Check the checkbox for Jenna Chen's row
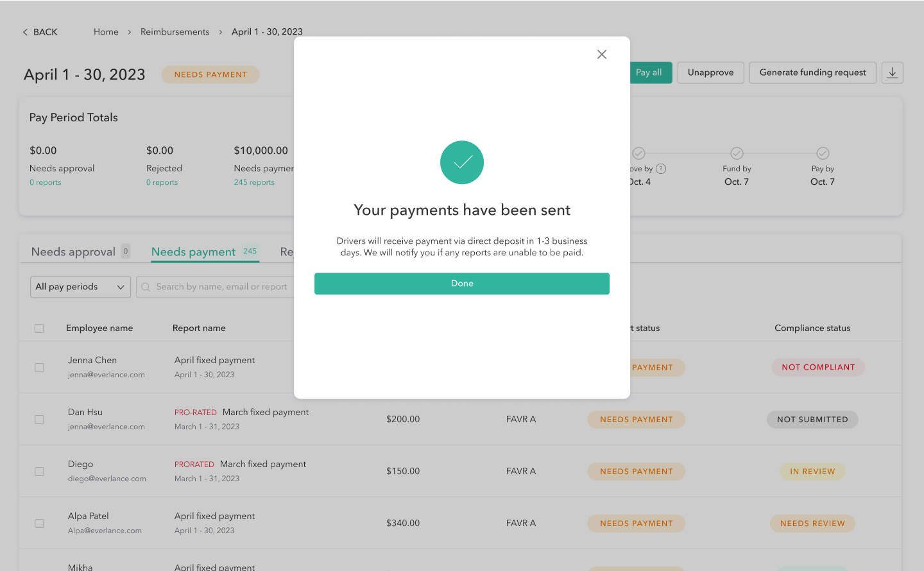The width and height of the screenshot is (924, 571). pos(39,367)
